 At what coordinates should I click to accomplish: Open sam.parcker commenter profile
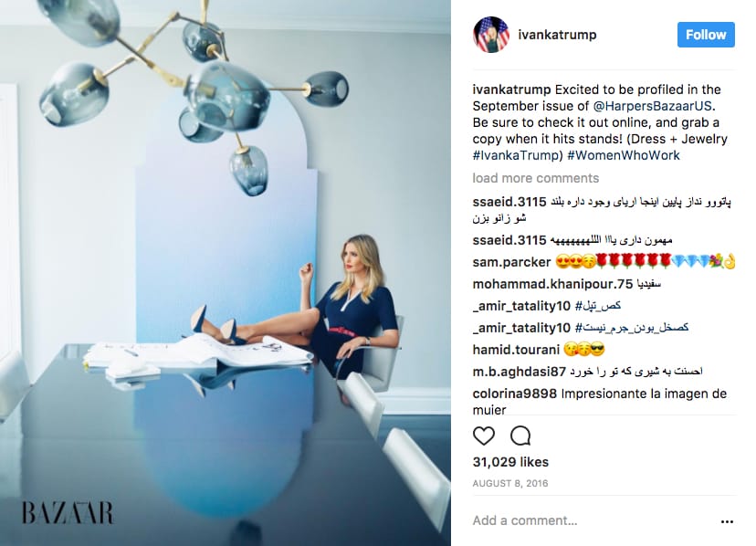511,262
